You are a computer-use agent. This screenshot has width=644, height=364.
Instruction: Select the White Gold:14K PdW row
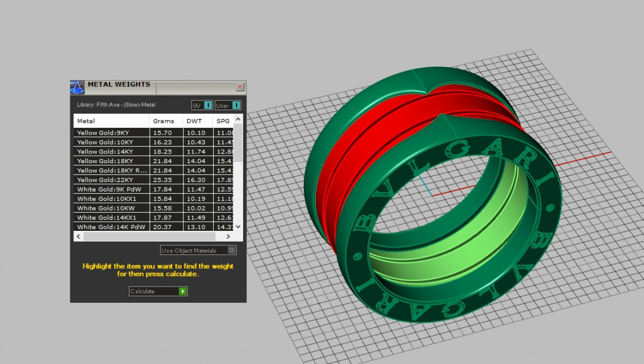[x=111, y=227]
